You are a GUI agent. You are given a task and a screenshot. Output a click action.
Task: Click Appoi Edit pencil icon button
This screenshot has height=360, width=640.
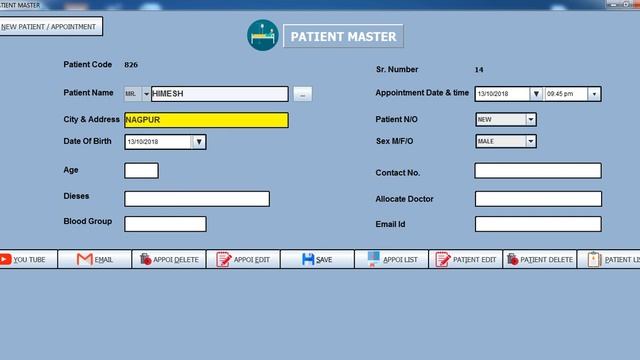pos(243,260)
